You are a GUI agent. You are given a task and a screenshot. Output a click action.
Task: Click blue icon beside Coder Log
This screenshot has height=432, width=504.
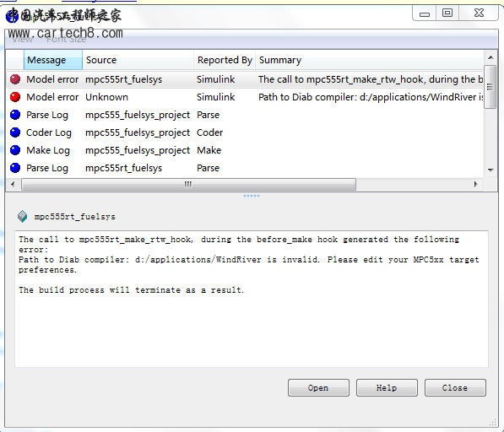coord(15,132)
